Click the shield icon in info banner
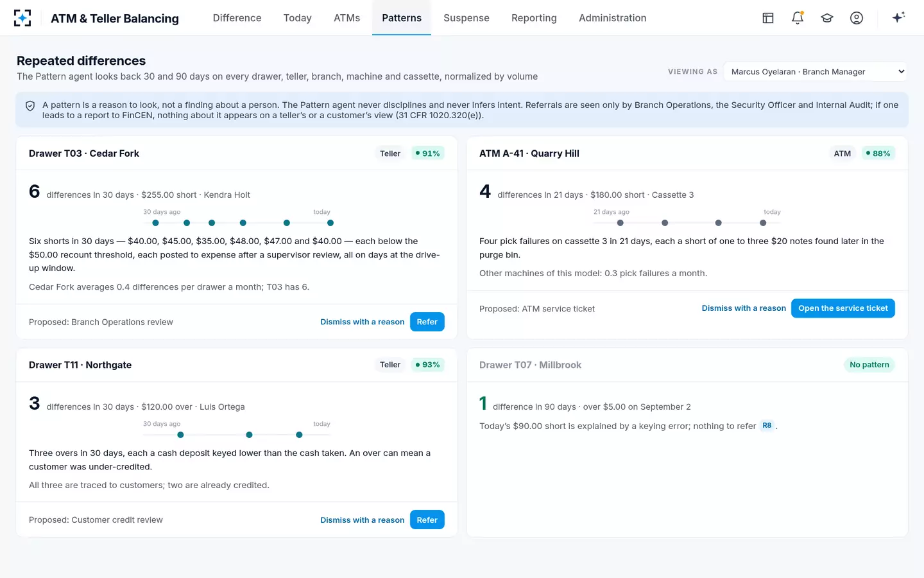924x578 pixels. coord(30,106)
